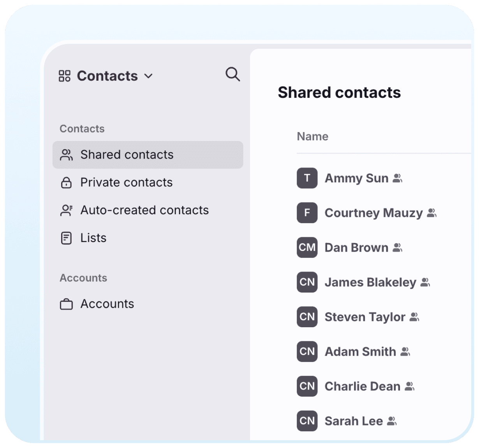Image resolution: width=479 pixels, height=448 pixels.
Task: Open Auto-created contacts
Action: click(144, 210)
